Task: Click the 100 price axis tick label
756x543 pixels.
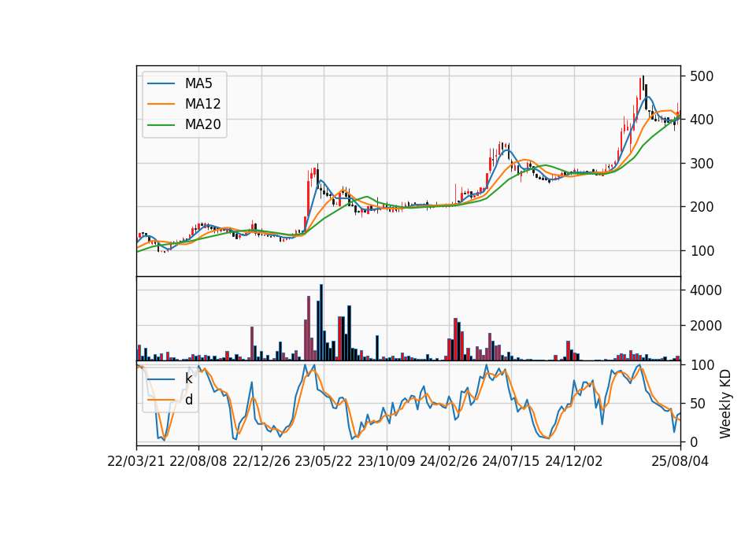Action: [702, 250]
